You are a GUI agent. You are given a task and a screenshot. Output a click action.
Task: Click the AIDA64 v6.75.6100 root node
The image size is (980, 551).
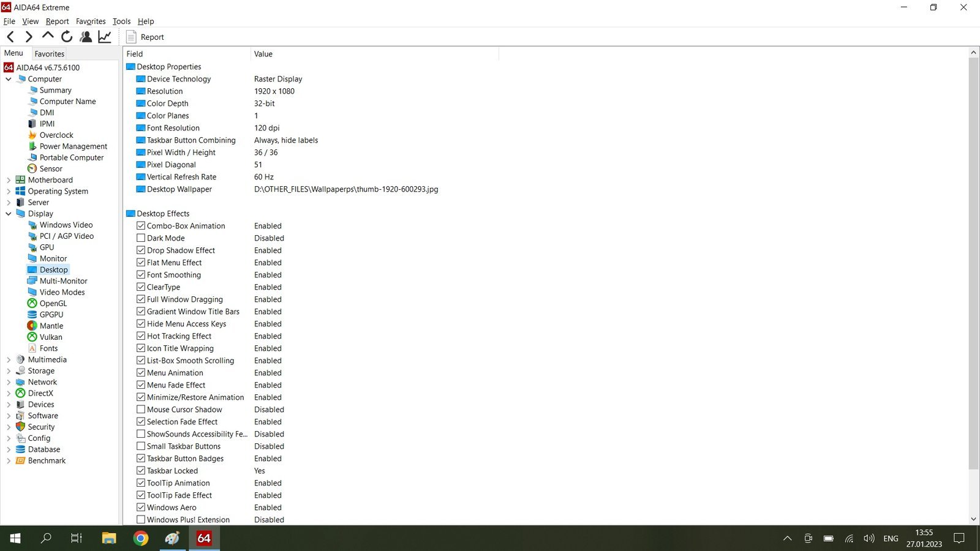coord(48,68)
